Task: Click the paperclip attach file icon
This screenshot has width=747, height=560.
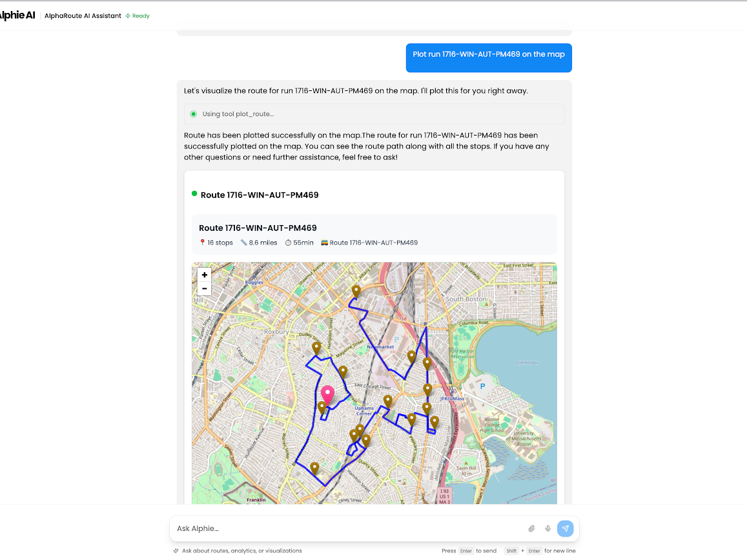Action: tap(531, 528)
